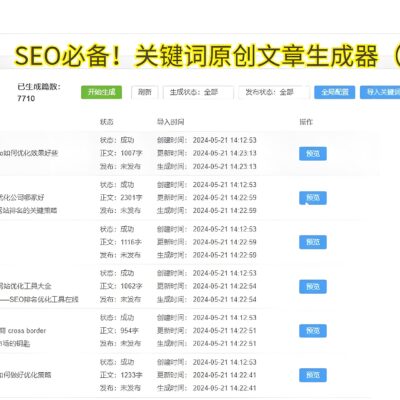Click the 操作 column header

pos(306,122)
